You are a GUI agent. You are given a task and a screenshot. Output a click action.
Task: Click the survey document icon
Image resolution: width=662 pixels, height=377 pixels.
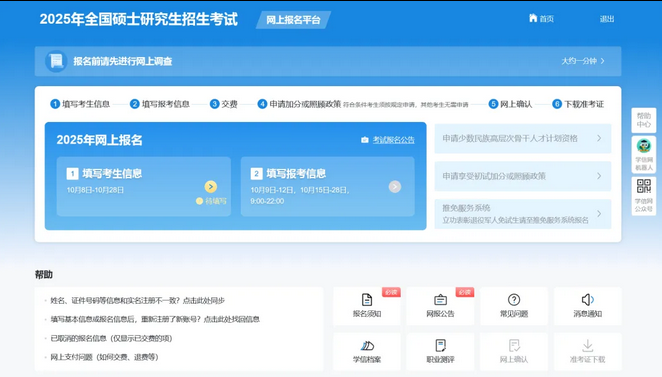(x=56, y=61)
